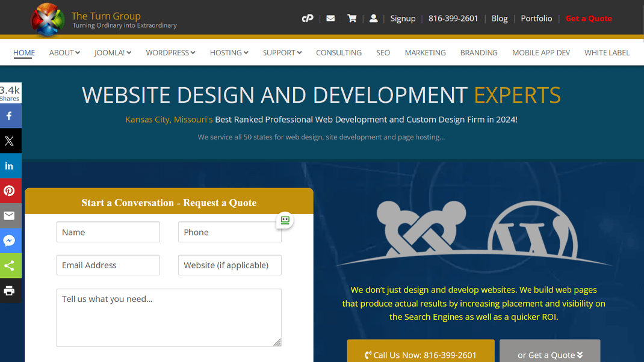The width and height of the screenshot is (644, 362).
Task: Expand the Joomla! dropdown menu
Action: [x=113, y=53]
